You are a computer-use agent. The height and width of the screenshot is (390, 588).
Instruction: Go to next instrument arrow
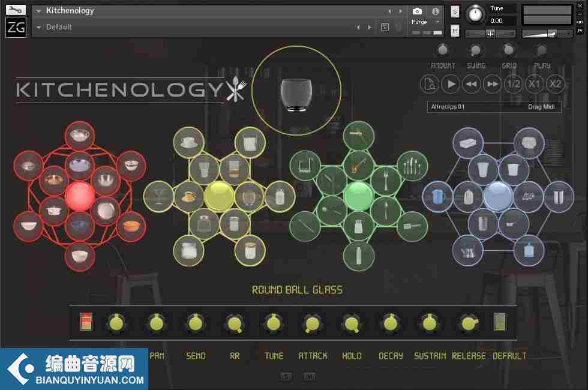coord(401,11)
